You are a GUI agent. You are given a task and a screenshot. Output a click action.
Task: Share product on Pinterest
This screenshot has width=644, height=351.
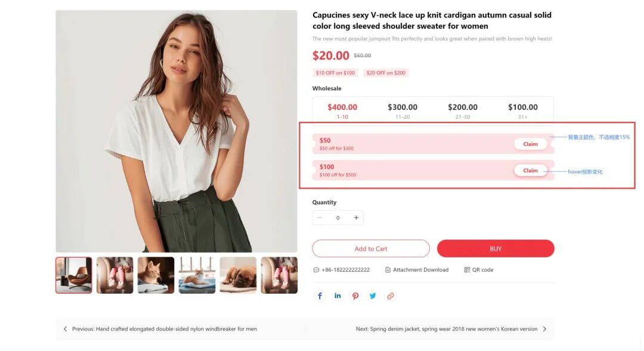pos(355,296)
